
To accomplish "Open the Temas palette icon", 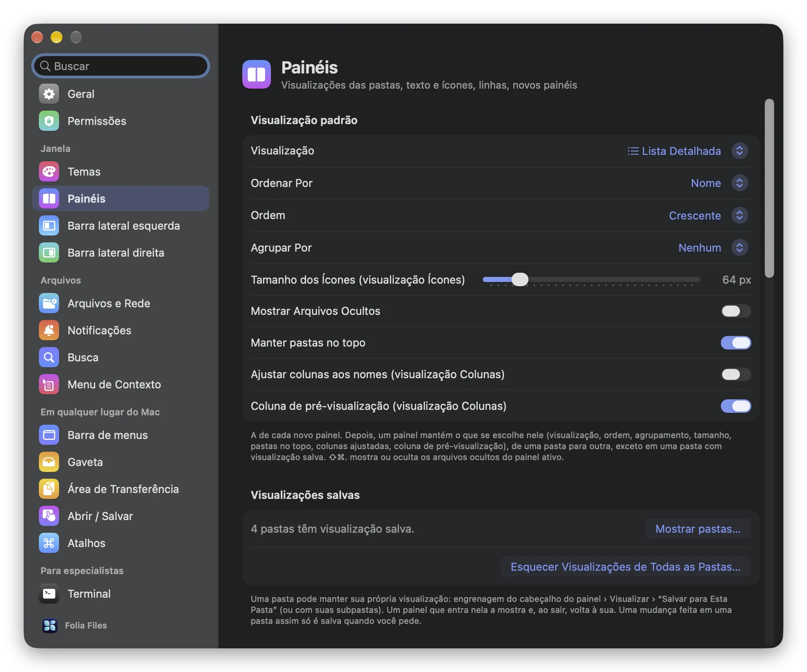I will [x=49, y=172].
